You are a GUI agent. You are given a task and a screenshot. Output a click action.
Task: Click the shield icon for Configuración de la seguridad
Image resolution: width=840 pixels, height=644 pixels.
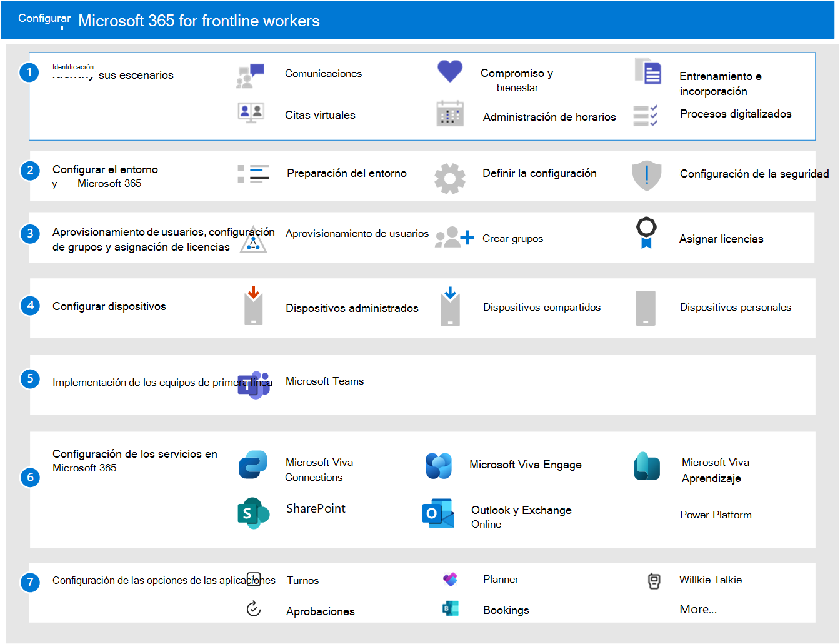[x=647, y=176]
